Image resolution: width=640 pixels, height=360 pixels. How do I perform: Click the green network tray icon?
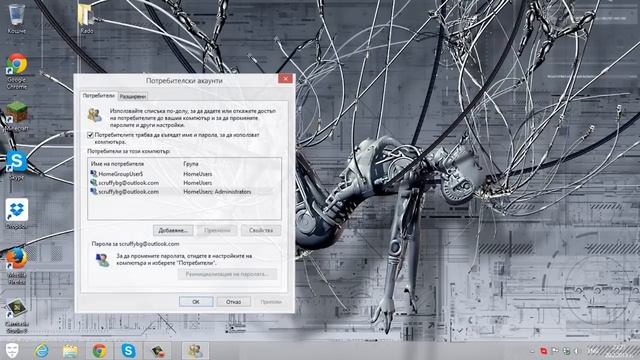point(566,351)
